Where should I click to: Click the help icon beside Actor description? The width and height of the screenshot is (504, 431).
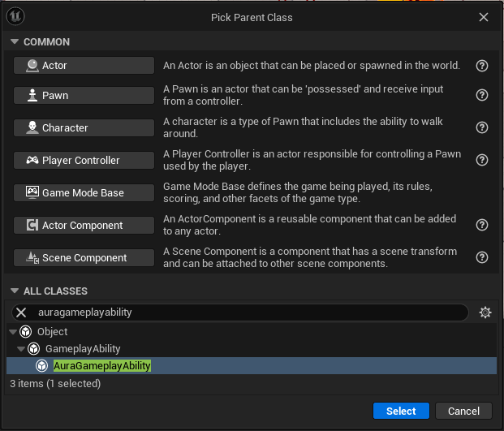pos(482,66)
